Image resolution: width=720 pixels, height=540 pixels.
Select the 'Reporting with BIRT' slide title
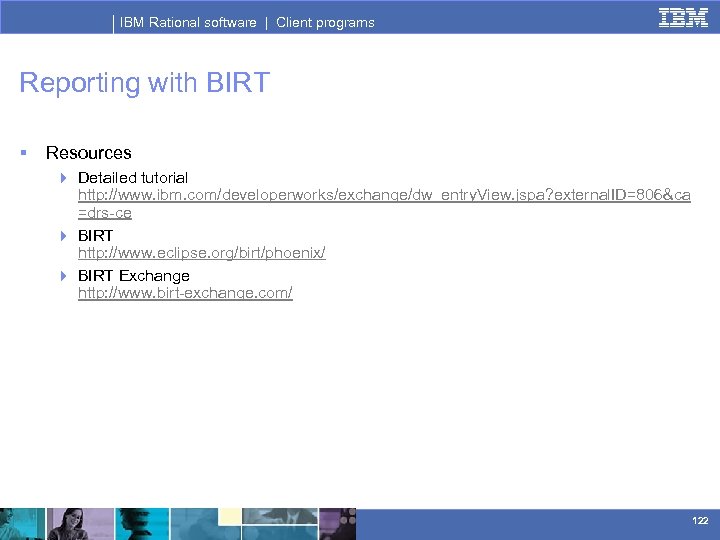(x=144, y=83)
